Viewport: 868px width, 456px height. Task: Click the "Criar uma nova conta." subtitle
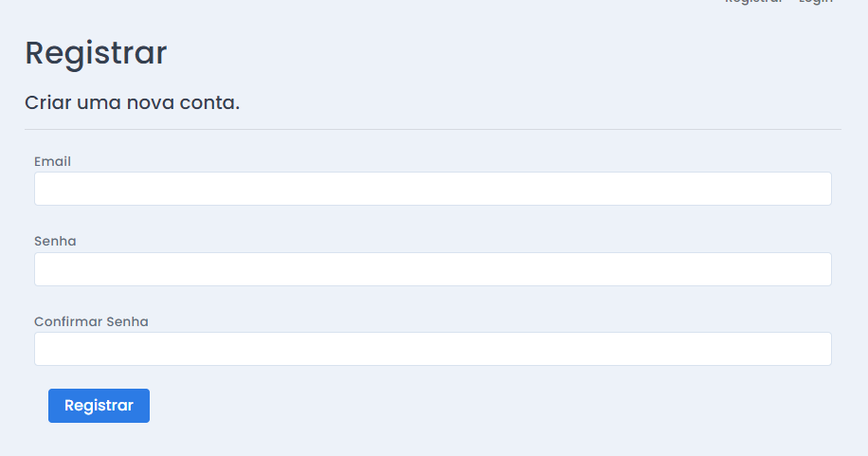[132, 101]
